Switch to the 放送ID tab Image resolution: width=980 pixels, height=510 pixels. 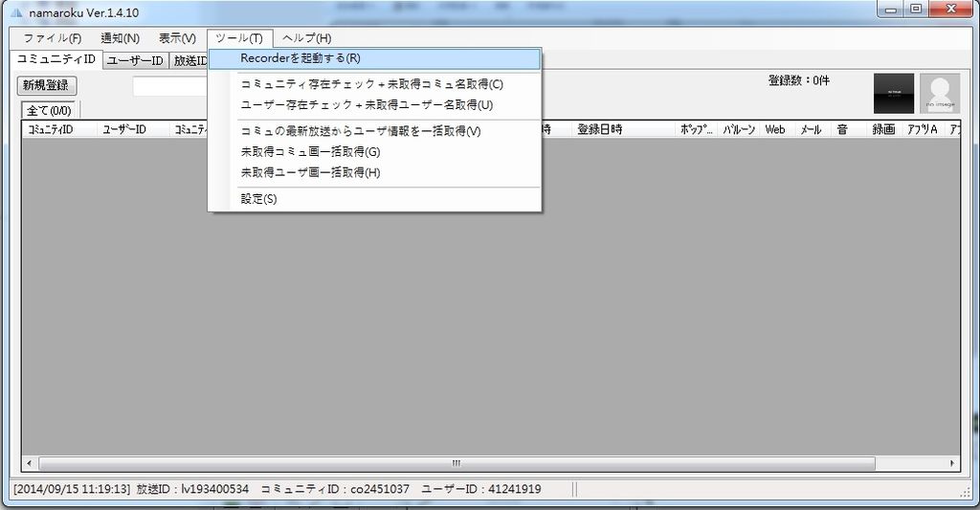pyautogui.click(x=189, y=60)
